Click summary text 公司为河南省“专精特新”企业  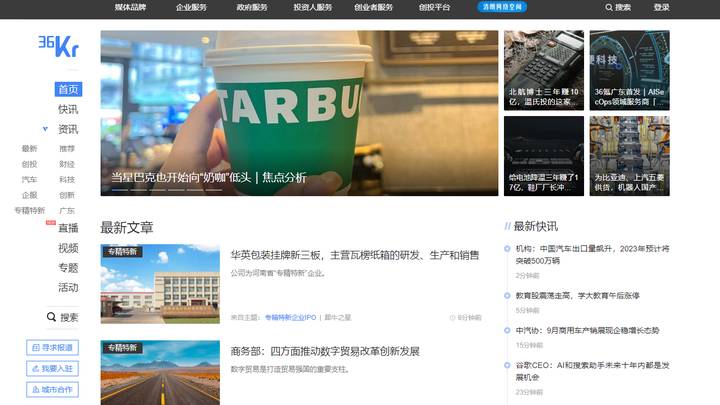(278, 273)
